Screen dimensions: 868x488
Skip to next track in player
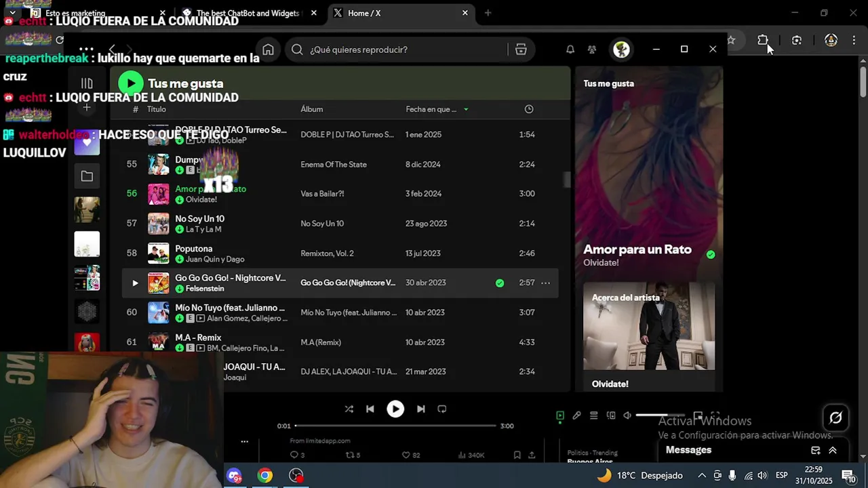(420, 409)
